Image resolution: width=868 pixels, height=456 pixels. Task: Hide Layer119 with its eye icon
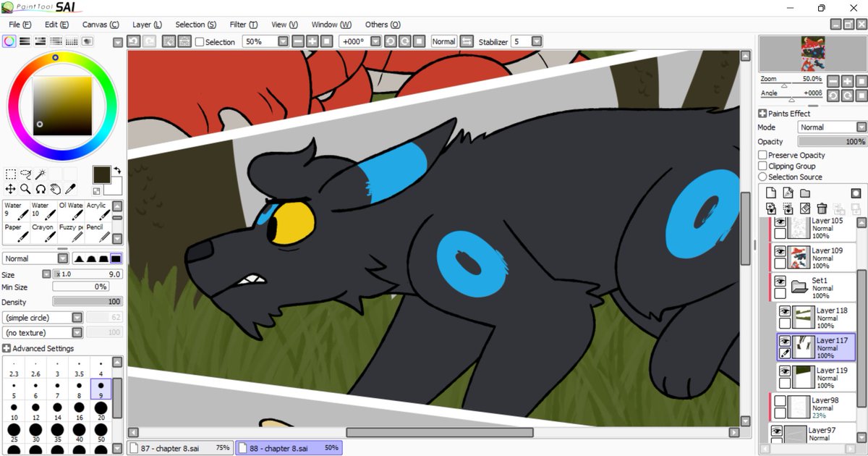point(785,371)
